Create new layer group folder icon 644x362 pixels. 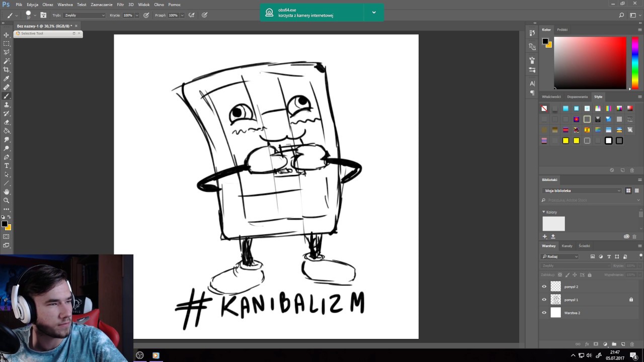pos(614,344)
